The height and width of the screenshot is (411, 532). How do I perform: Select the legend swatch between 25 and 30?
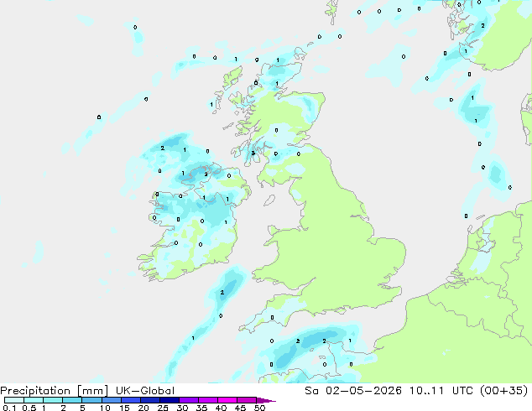pyautogui.click(x=169, y=400)
